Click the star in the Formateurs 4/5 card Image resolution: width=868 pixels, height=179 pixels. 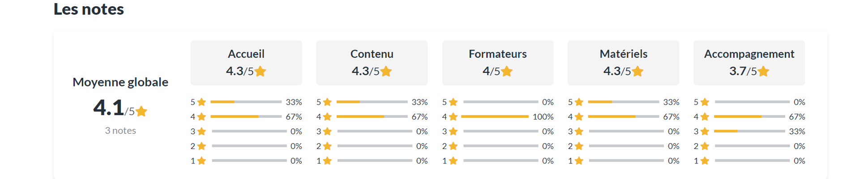(507, 71)
